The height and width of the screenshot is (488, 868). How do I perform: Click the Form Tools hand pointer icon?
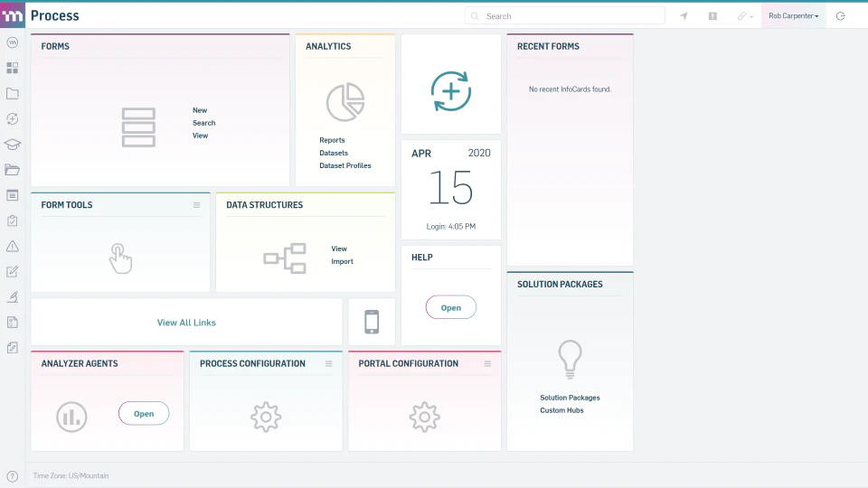pos(120,258)
